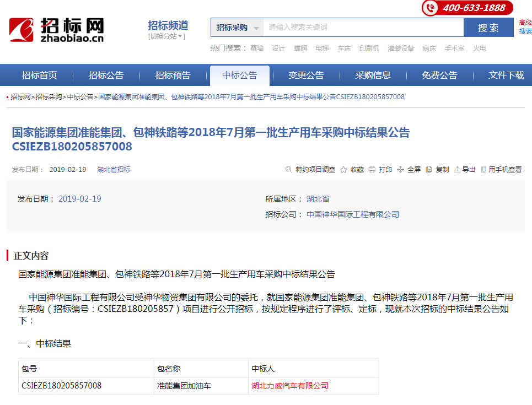532x405 pixels.
Task: Click the zhaobiao.cn site logo
Action: pos(56,30)
